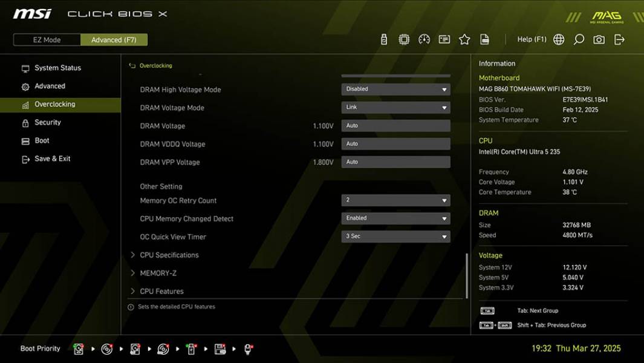644x363 pixels.
Task: Click the profile card toolbar icon
Action: coord(444,39)
